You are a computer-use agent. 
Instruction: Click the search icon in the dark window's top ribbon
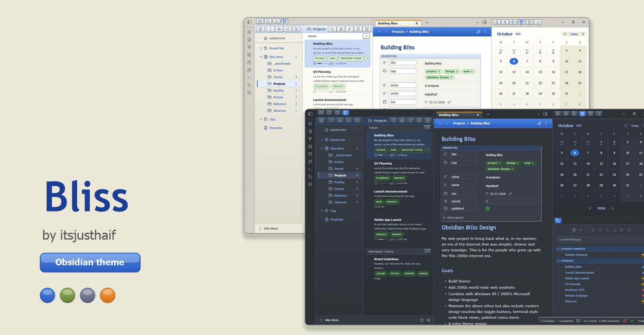pyautogui.click(x=329, y=113)
